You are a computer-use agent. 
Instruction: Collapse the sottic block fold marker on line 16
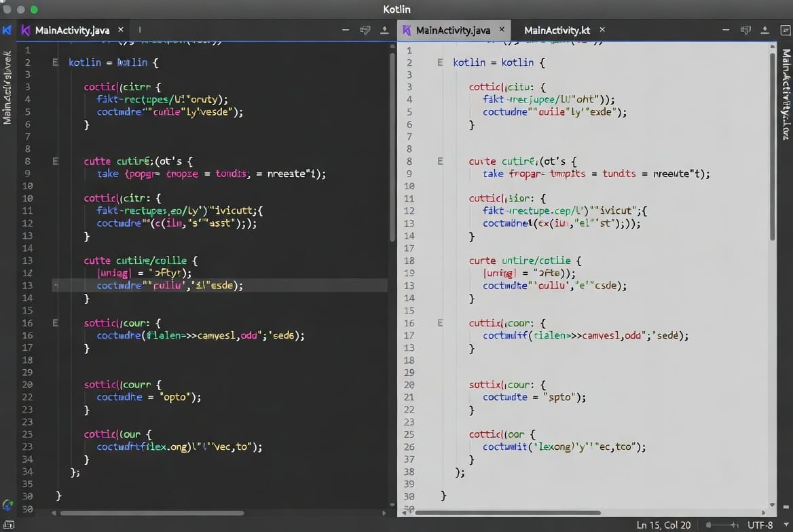coord(55,322)
